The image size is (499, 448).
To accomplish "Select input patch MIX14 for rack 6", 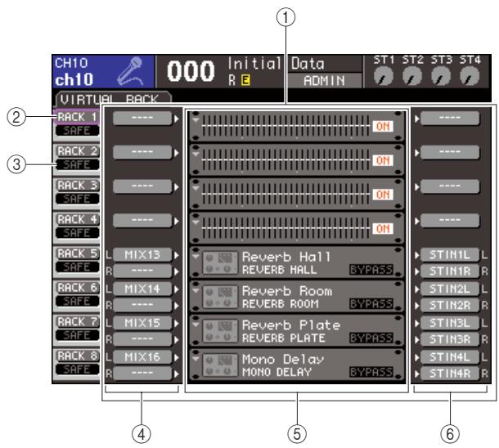I will click(142, 289).
